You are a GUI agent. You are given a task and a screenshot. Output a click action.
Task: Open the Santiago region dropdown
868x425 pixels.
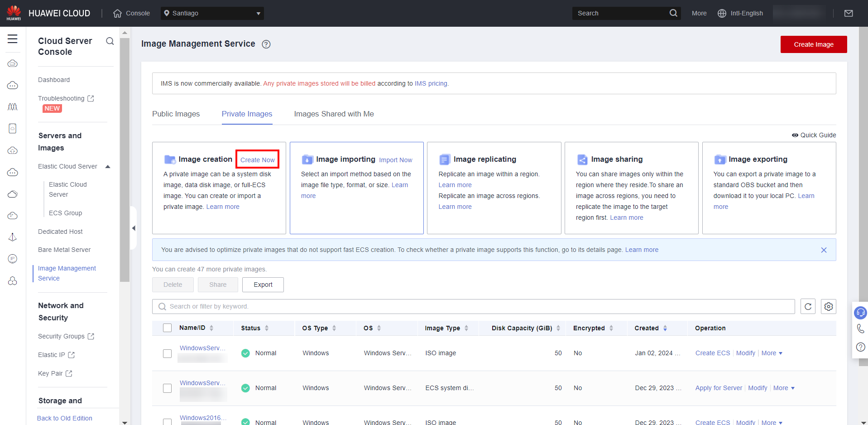tap(212, 13)
